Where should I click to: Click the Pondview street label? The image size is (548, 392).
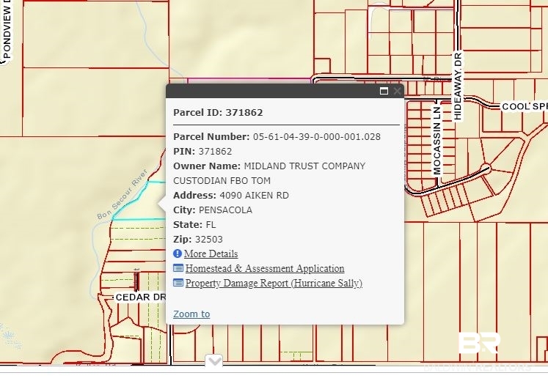pos(7,29)
